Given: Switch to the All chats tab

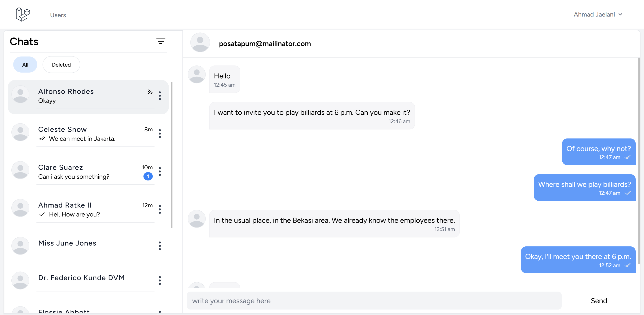Looking at the screenshot, I should (x=25, y=65).
